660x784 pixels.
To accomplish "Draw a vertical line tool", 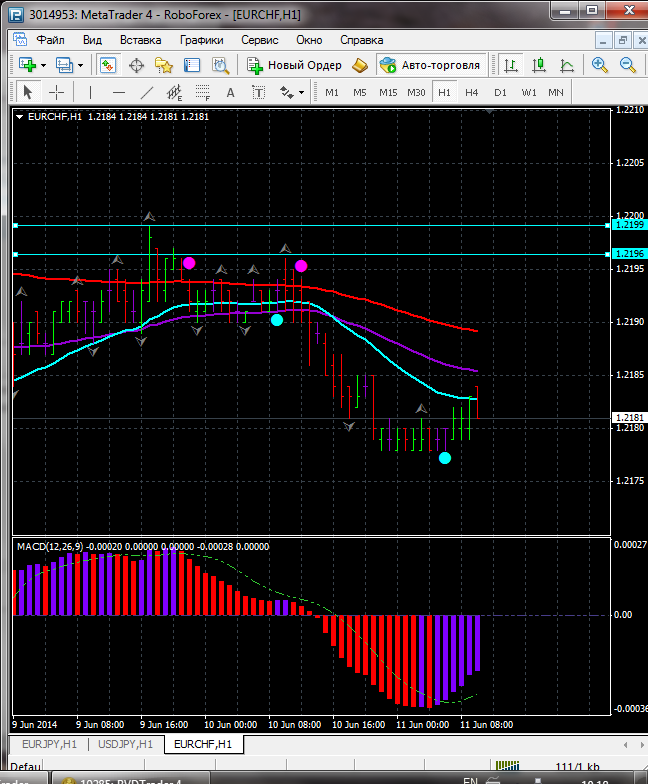I will click(90, 92).
